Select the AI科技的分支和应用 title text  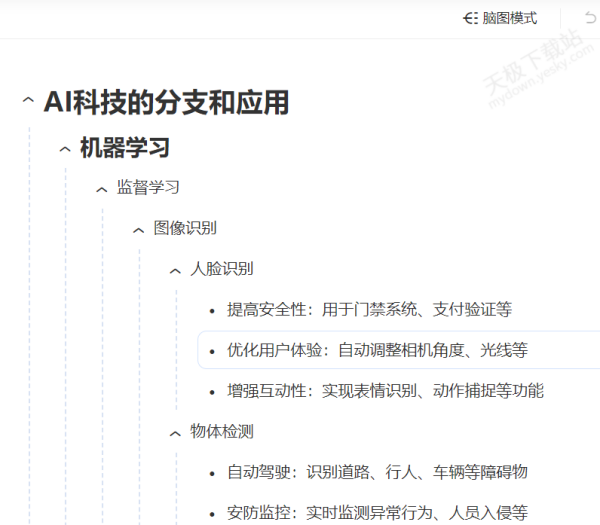(166, 102)
